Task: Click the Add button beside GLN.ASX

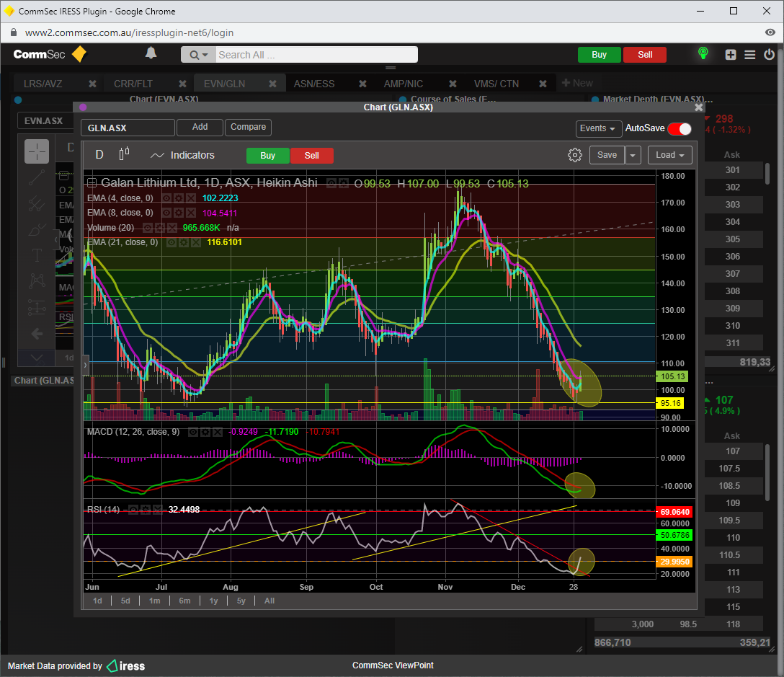Action: [x=200, y=127]
